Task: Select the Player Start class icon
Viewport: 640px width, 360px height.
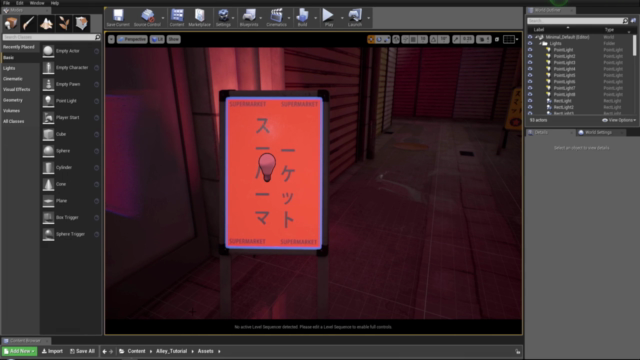Action: pos(48,118)
